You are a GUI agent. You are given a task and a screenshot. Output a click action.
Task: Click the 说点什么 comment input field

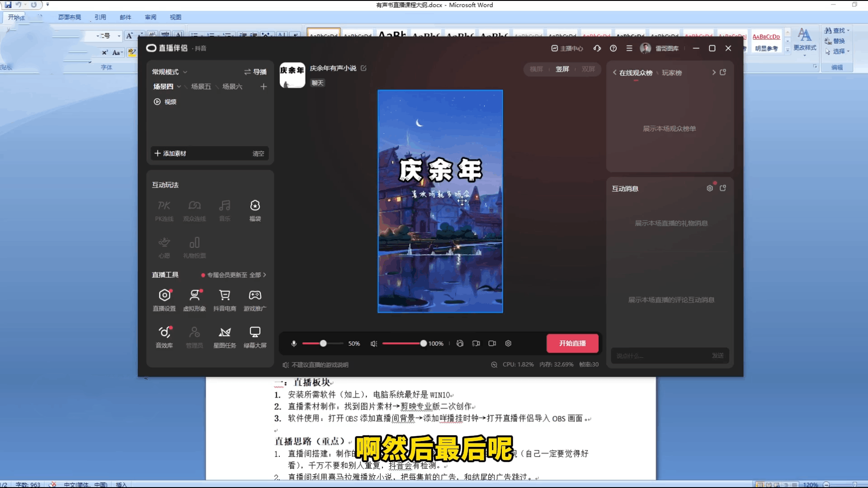[x=660, y=356]
